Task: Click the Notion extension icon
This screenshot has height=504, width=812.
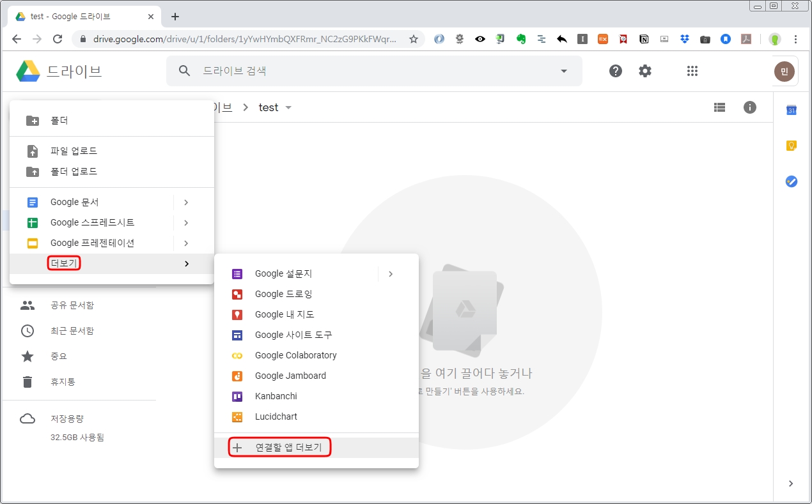Action: 644,39
